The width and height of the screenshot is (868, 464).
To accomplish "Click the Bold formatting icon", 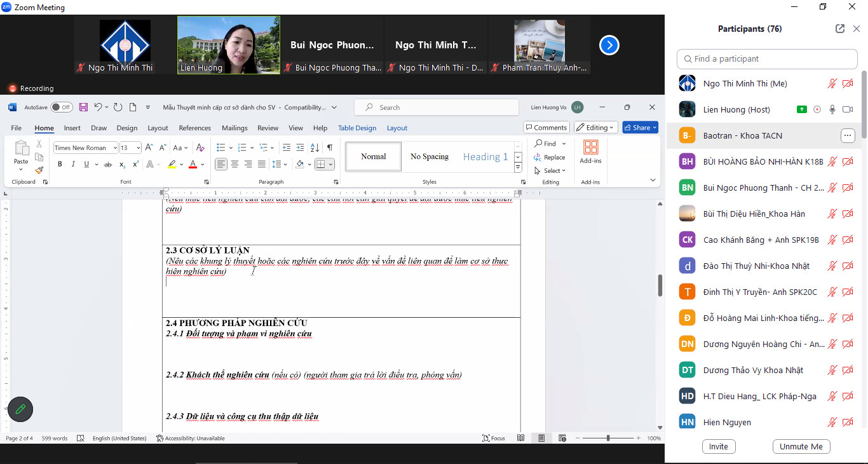I will click(60, 165).
